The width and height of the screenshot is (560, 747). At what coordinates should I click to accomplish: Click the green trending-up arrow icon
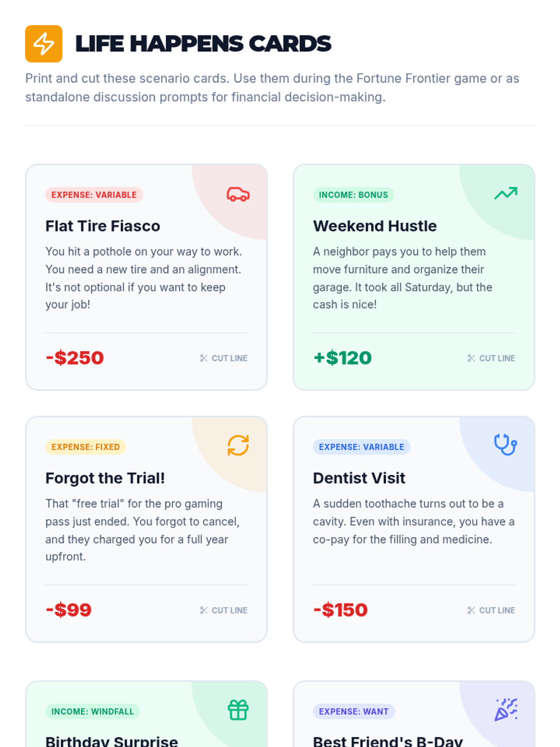[x=505, y=193]
